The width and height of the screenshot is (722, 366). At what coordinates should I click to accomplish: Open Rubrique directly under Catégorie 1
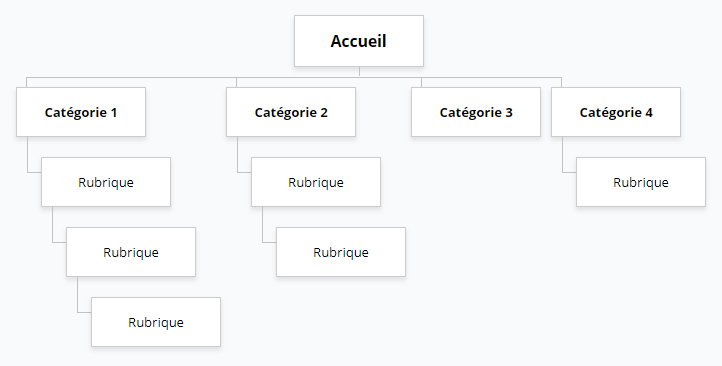106,182
